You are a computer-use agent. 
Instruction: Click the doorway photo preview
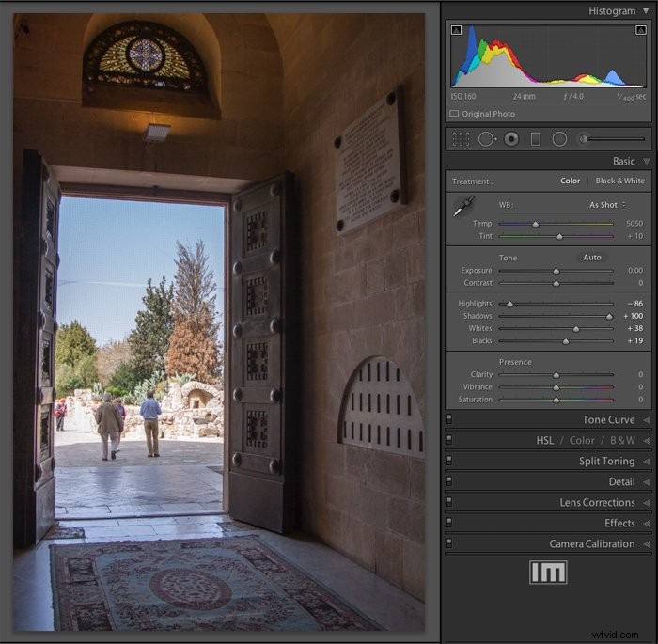point(219,322)
